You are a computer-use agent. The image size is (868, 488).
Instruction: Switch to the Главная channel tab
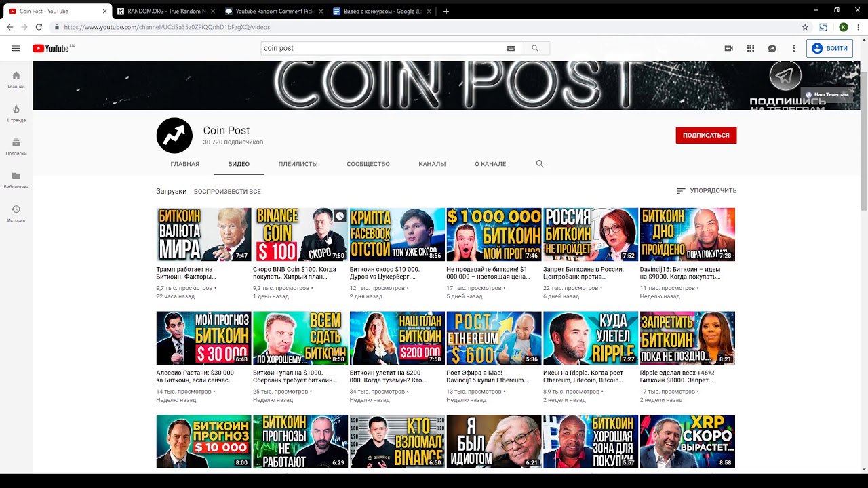tap(185, 164)
